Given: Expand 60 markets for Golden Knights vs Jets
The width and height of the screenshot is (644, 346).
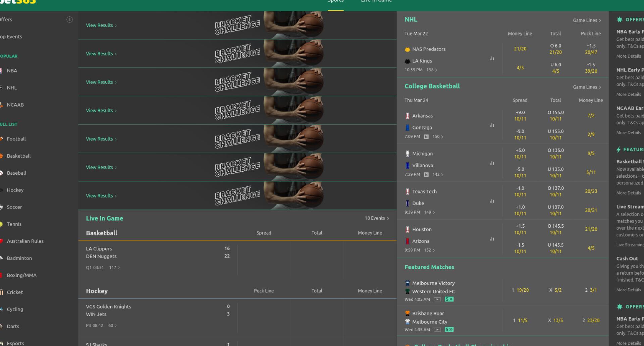Looking at the screenshot, I should tap(113, 326).
